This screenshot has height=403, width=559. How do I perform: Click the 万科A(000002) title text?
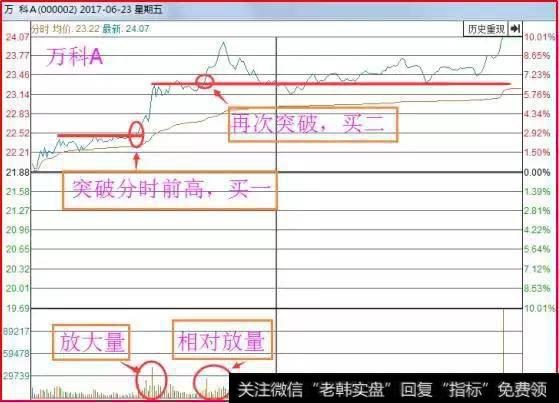[x=40, y=10]
